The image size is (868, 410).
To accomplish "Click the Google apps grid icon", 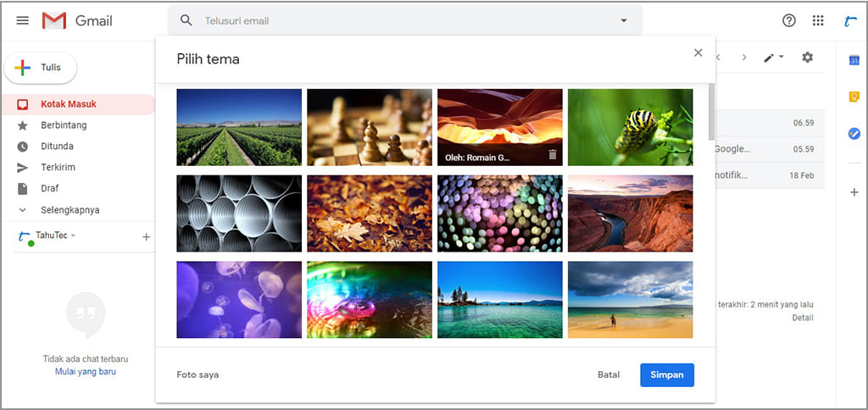I will [818, 20].
